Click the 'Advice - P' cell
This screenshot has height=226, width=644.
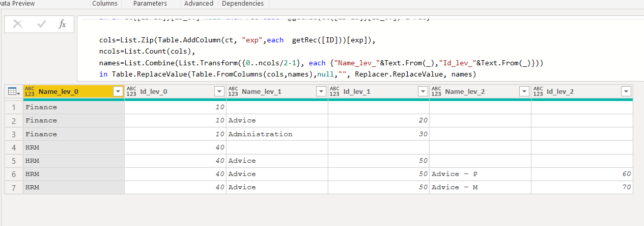(480, 174)
